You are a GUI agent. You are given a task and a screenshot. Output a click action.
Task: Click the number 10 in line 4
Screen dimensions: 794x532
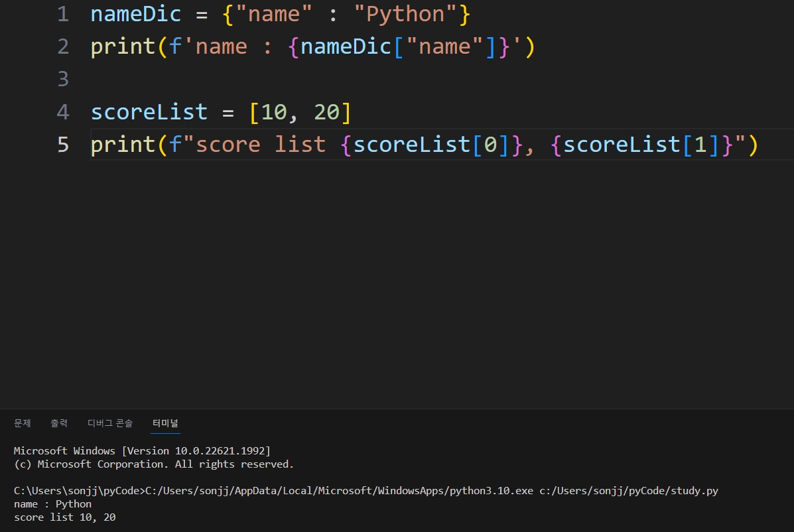pyautogui.click(x=274, y=112)
